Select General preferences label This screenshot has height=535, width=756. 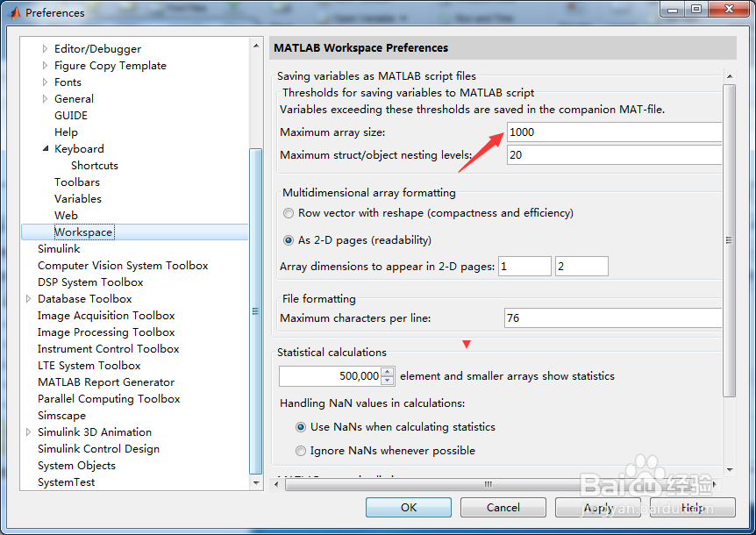click(75, 99)
